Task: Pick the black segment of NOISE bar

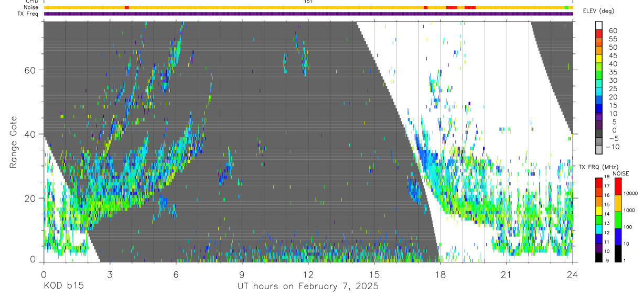Action: tap(618, 252)
